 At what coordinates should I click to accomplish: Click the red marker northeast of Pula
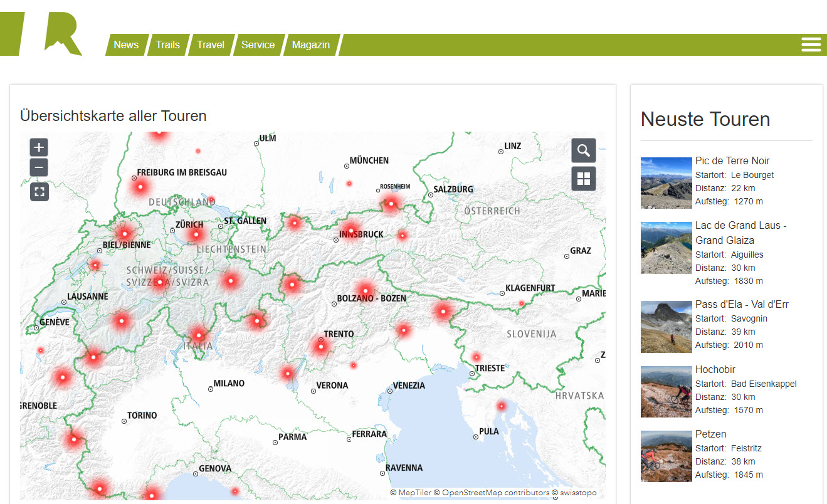click(502, 406)
